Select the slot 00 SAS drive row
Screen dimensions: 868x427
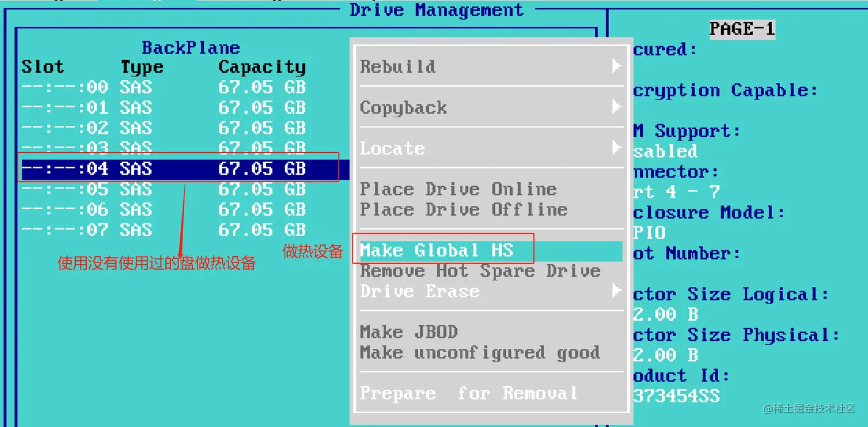[164, 87]
